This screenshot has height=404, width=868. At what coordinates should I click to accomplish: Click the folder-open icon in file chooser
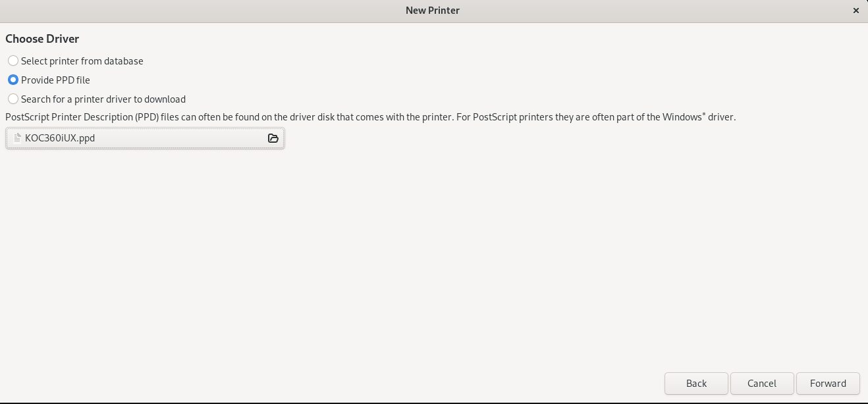tap(273, 138)
